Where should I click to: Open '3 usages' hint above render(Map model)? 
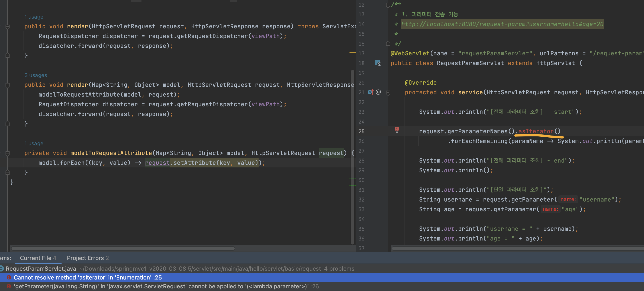click(x=35, y=75)
